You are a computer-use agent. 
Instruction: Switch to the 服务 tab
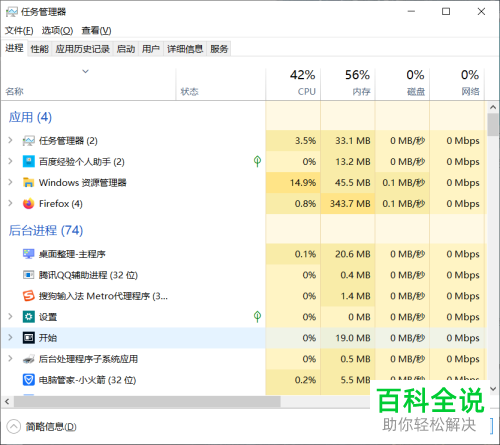(x=219, y=49)
